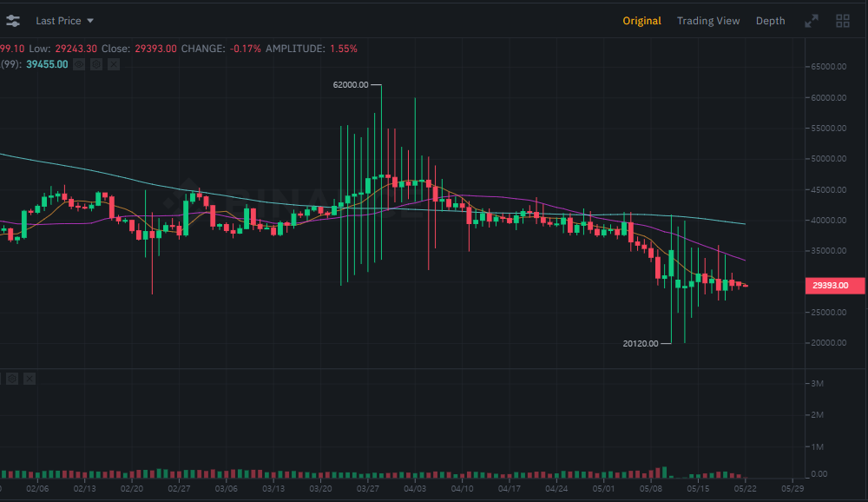Click the 04/17 date axis label

(509, 489)
